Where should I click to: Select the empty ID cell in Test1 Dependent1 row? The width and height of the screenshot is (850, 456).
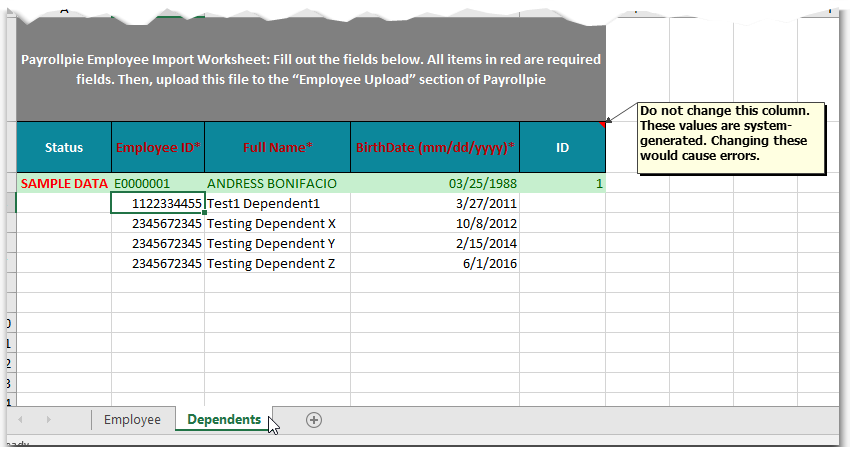click(x=562, y=203)
